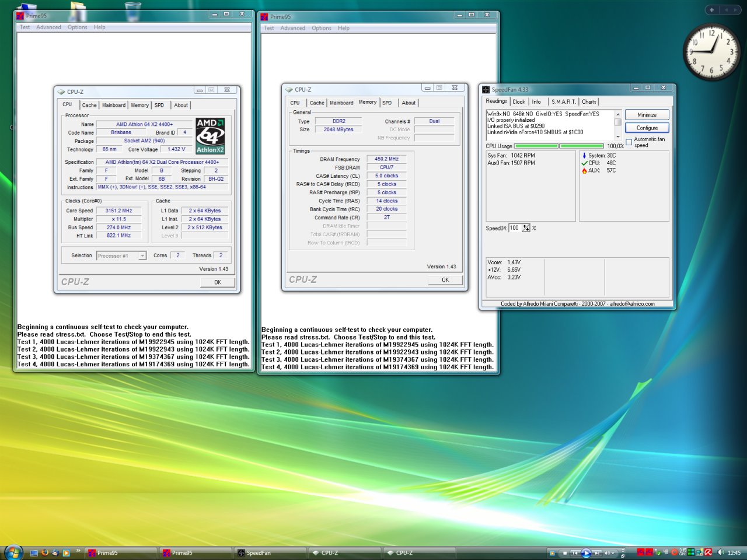Click the system volume speaker tray icon

click(721, 552)
